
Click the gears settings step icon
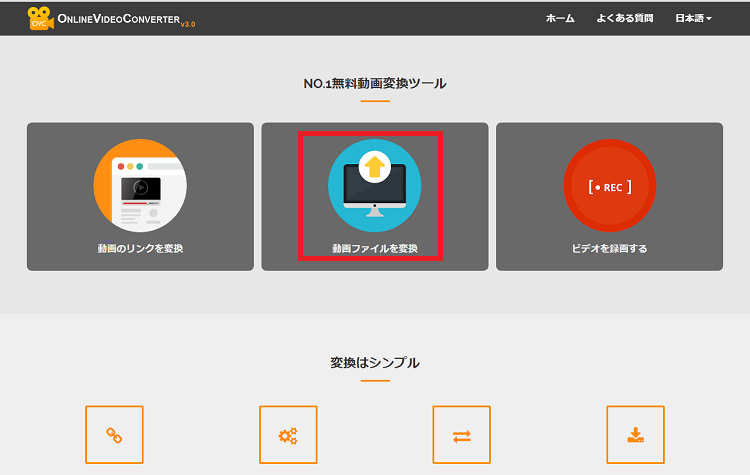click(288, 435)
